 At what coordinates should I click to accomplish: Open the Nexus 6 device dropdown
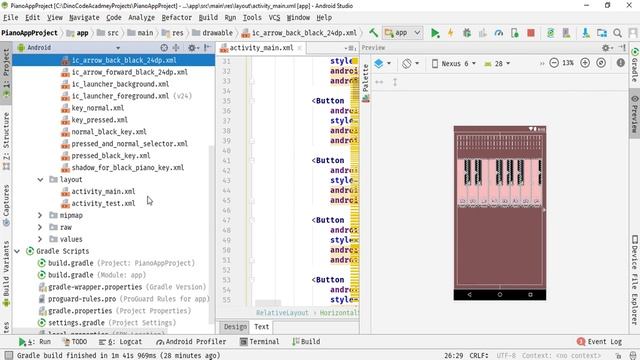[x=453, y=63]
